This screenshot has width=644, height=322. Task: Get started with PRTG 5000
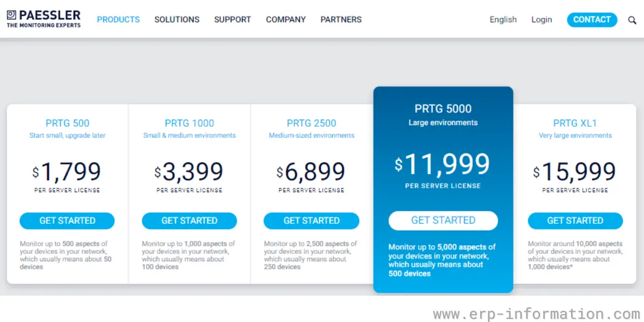[x=443, y=221]
